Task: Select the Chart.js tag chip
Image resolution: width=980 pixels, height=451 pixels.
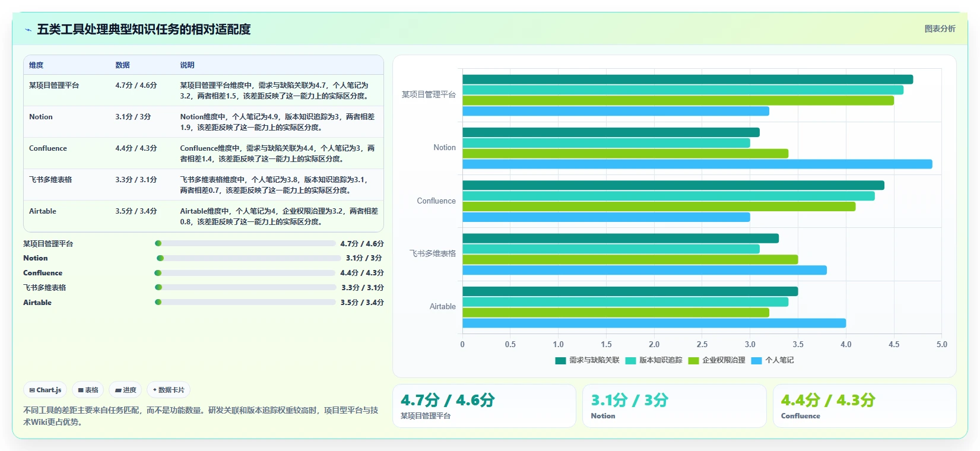Action: 45,390
